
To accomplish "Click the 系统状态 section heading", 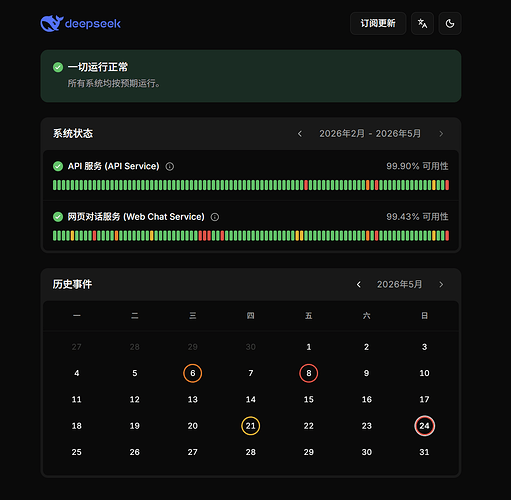I will [x=73, y=134].
